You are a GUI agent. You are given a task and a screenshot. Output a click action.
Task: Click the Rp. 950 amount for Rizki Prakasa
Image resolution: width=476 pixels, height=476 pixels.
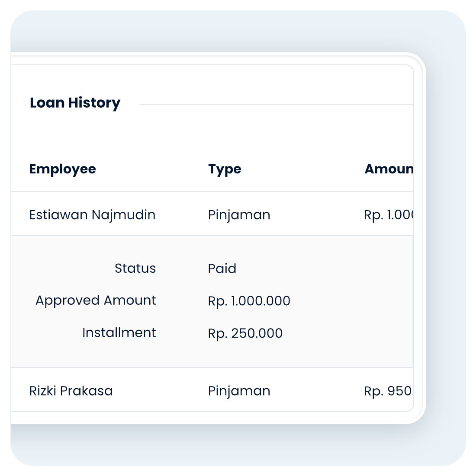coord(388,391)
